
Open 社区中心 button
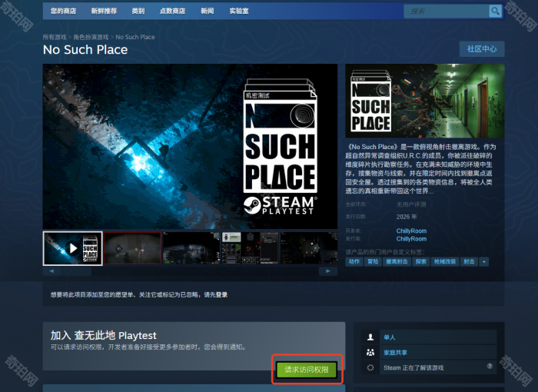[x=482, y=49]
